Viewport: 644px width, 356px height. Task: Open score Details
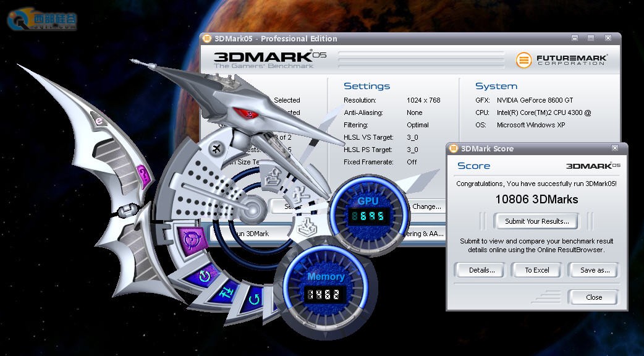[482, 270]
